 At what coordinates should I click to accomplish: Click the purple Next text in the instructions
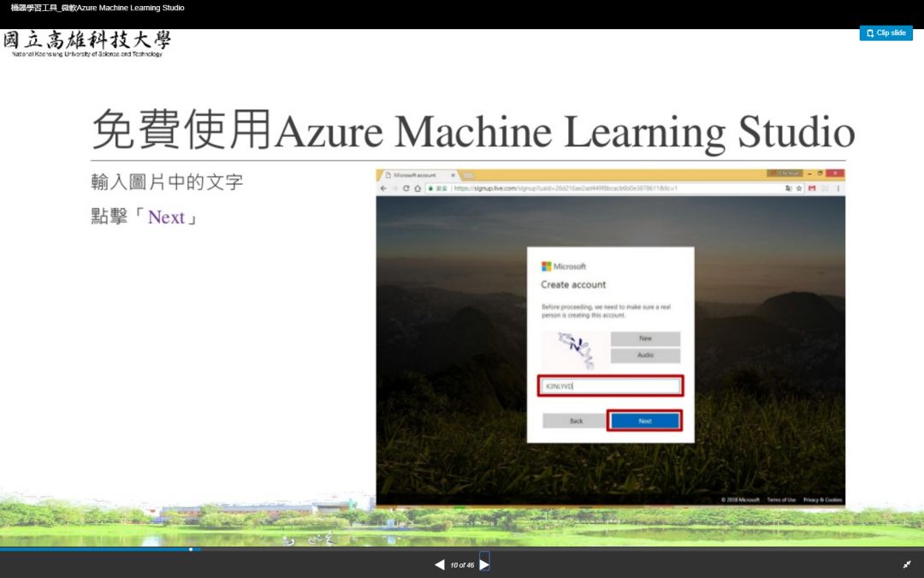[x=166, y=217]
